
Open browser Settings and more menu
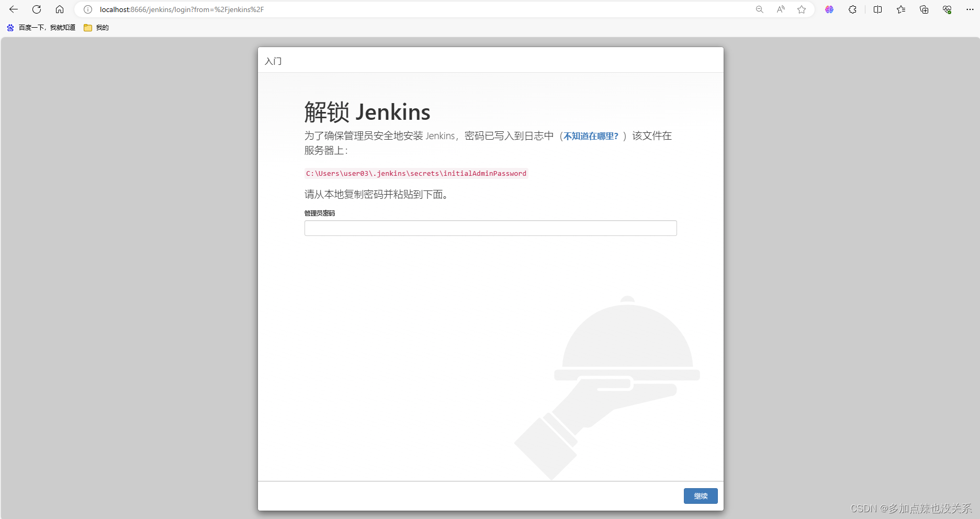970,9
